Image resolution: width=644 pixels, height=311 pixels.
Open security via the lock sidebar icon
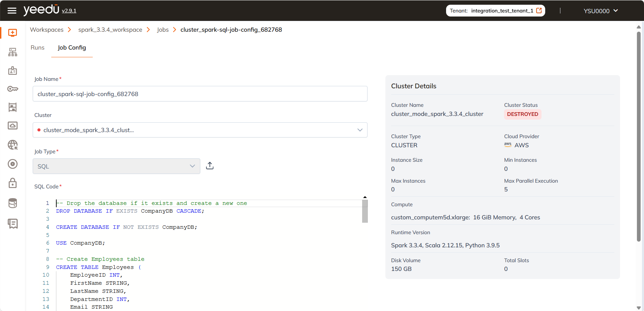[x=12, y=183]
